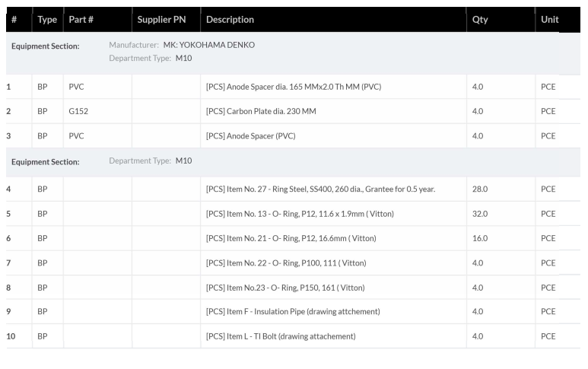Select the 28.0 quantity cell

pos(480,189)
